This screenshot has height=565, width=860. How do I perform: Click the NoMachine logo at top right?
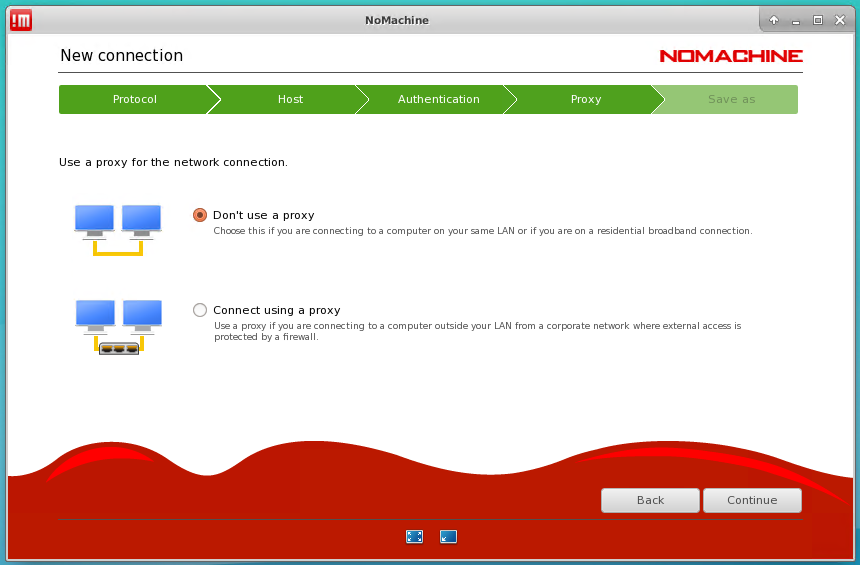(x=731, y=56)
